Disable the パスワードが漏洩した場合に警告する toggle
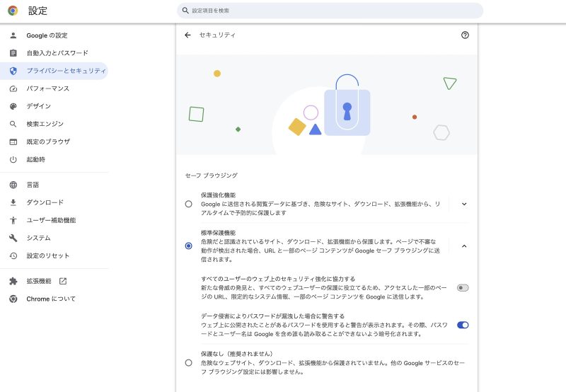This screenshot has width=566, height=392. [463, 325]
